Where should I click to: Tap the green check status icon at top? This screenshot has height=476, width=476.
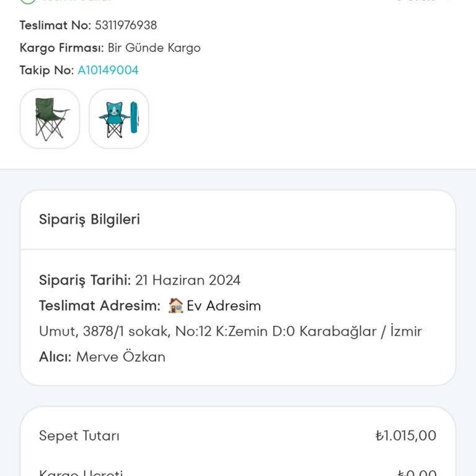coord(27,2)
